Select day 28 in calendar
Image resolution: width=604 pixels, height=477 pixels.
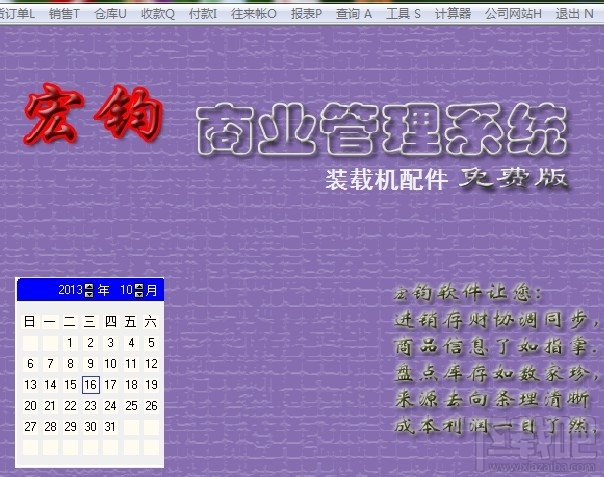pyautogui.click(x=50, y=427)
